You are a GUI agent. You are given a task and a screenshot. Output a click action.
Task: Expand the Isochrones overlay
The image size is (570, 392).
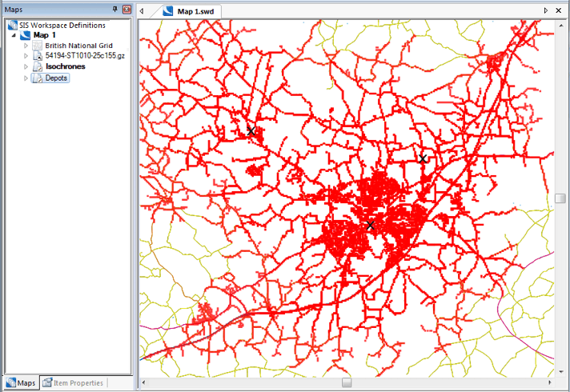click(x=26, y=67)
